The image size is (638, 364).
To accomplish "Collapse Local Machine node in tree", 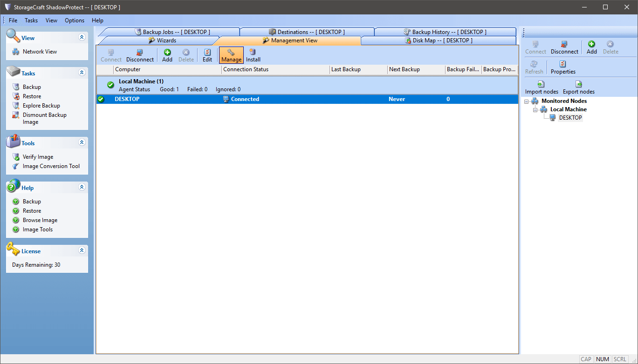I will point(535,109).
